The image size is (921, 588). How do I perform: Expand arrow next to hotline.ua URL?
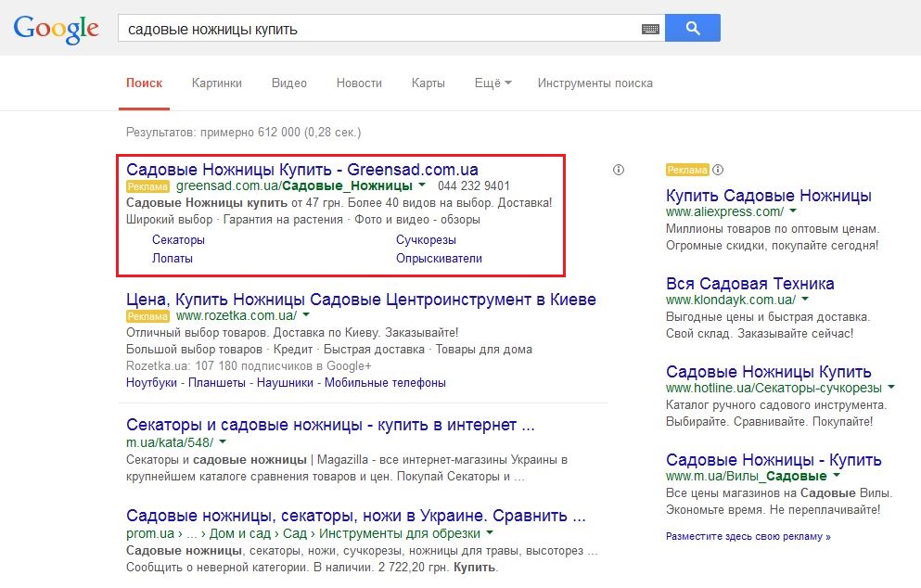tap(891, 388)
